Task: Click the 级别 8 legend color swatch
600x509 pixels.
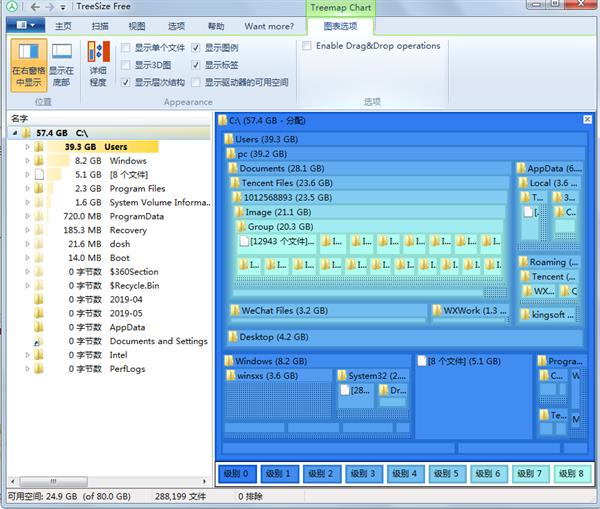Action: coord(572,473)
